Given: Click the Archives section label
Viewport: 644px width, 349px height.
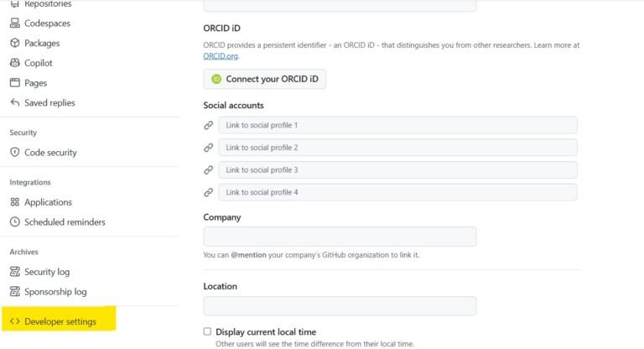Looking at the screenshot, I should click(x=23, y=252).
